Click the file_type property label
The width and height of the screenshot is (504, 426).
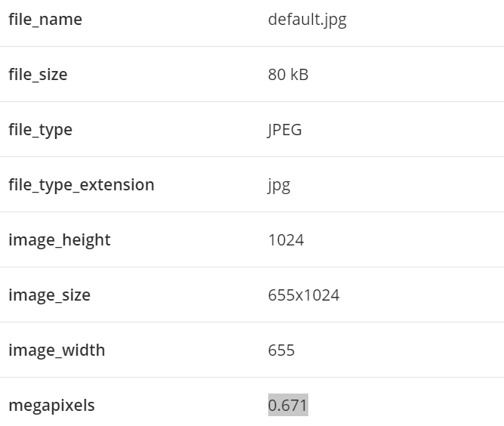pos(40,130)
